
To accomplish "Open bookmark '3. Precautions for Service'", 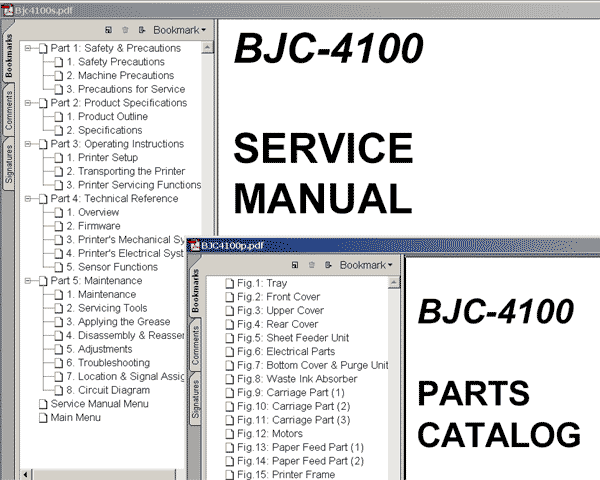I will tap(126, 89).
